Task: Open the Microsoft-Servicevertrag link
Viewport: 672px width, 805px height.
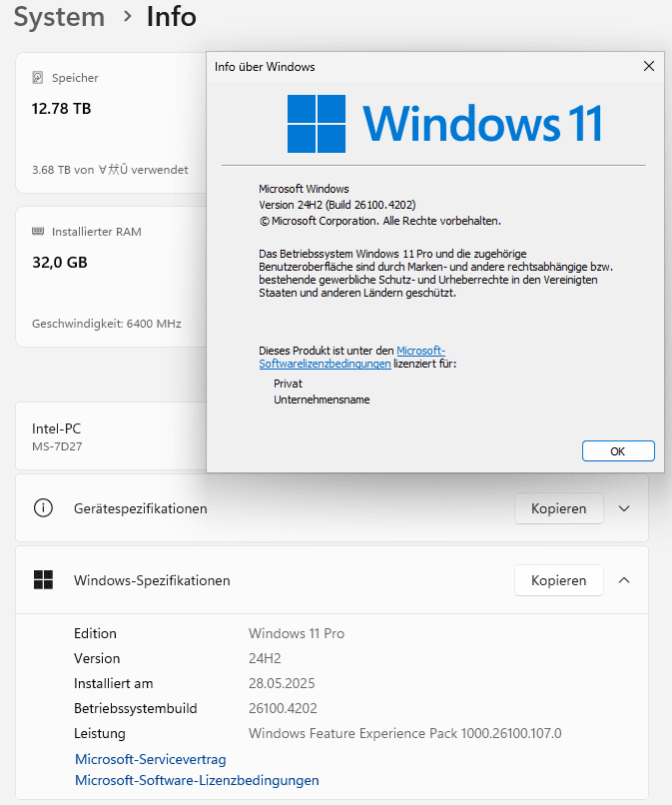Action: [x=150, y=760]
